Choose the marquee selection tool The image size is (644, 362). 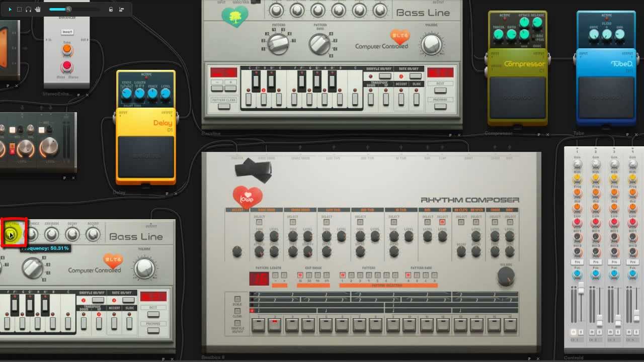coord(19,9)
